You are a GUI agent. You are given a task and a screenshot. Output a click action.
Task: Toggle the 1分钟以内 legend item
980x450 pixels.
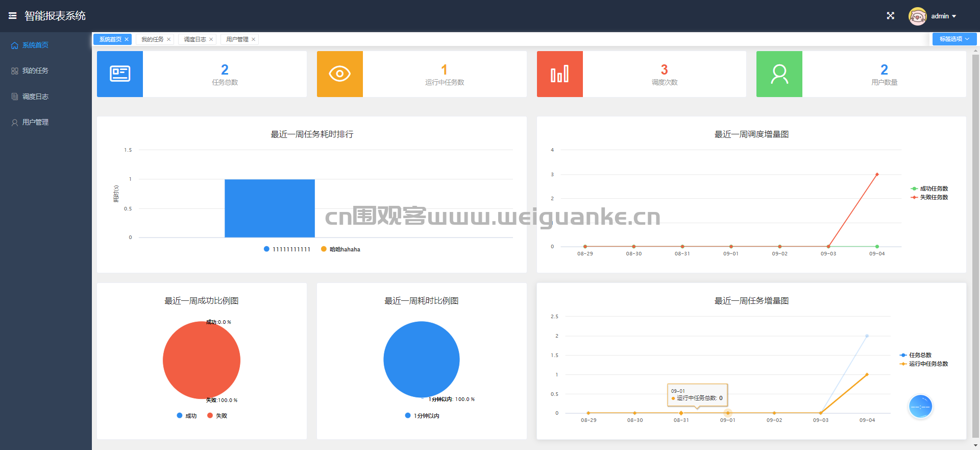pos(422,416)
